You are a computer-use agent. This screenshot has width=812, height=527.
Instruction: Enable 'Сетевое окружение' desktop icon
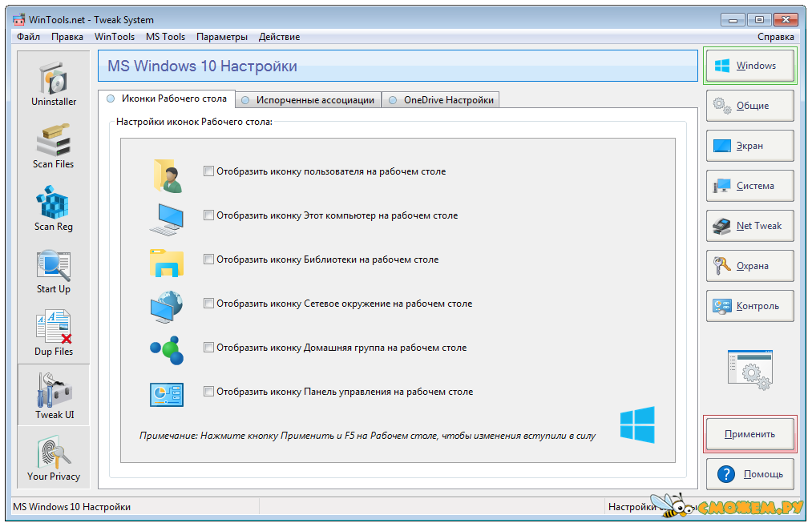click(x=208, y=303)
